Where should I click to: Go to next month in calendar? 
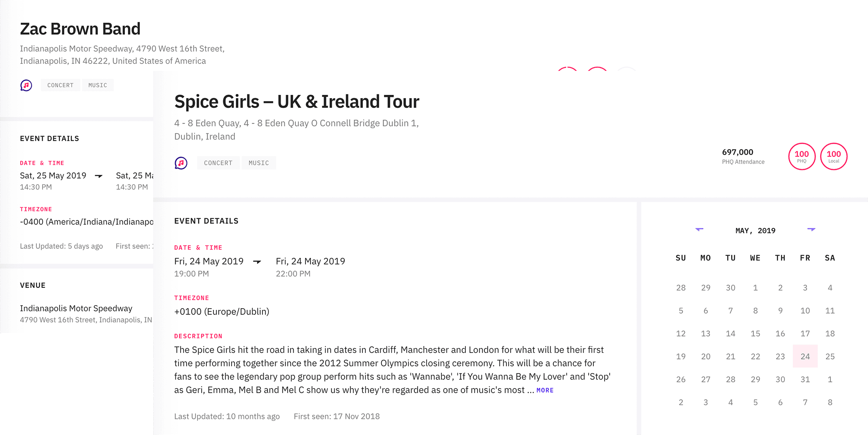[811, 229]
